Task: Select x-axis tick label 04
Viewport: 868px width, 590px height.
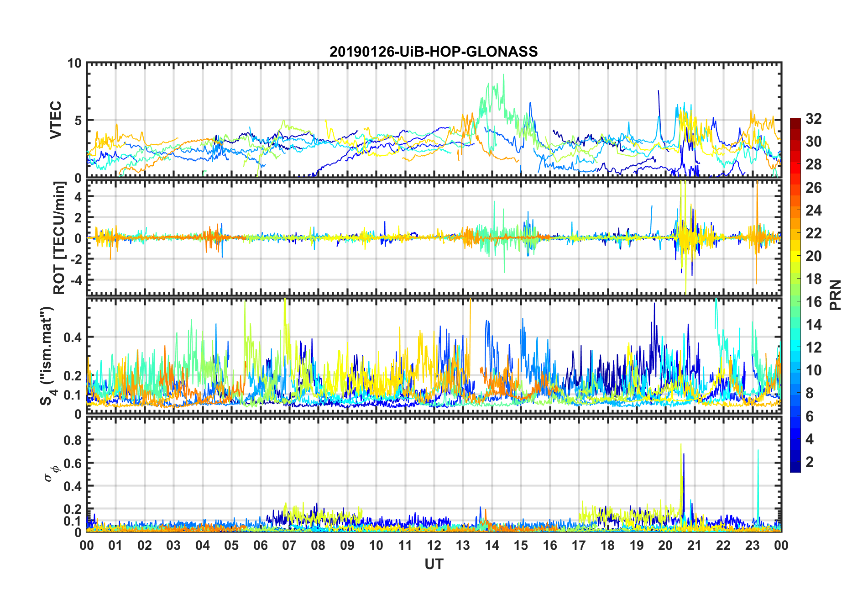Action: (203, 545)
